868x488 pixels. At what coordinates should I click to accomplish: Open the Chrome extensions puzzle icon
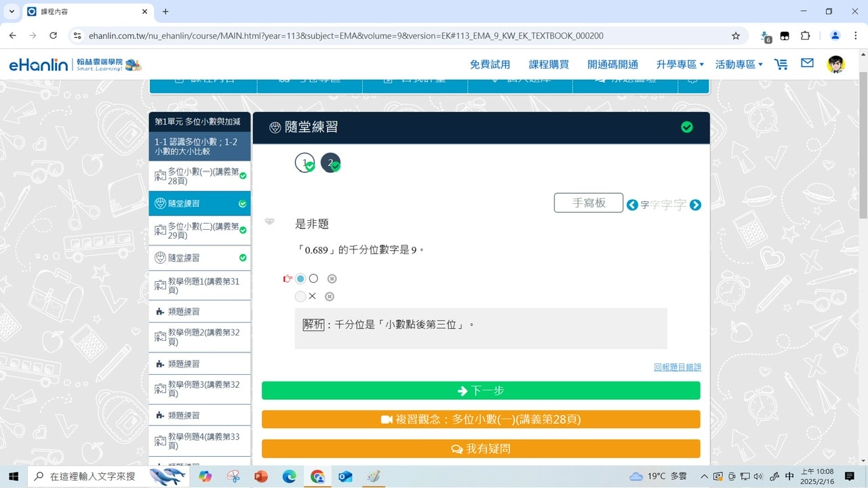click(806, 35)
